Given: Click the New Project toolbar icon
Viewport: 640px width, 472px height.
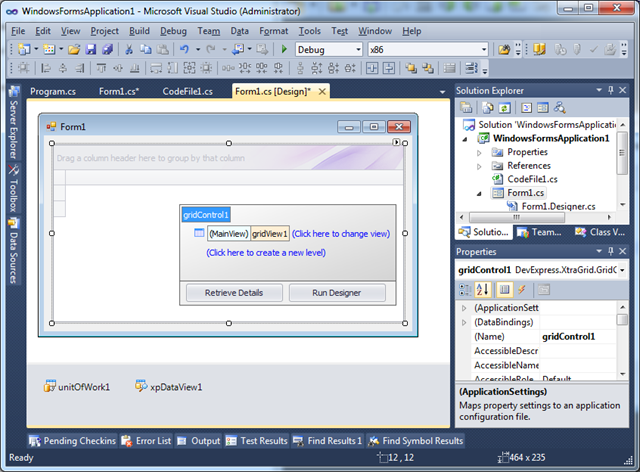Looking at the screenshot, I should click(x=24, y=49).
